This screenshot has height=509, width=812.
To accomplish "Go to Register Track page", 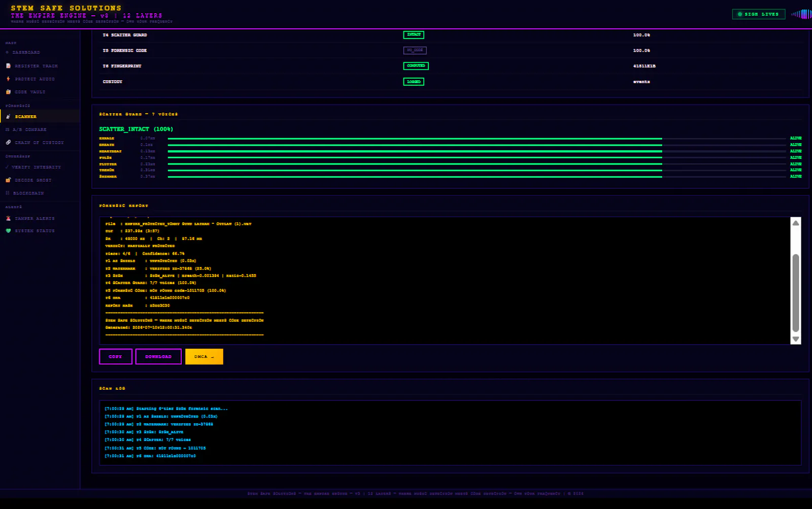I will pyautogui.click(x=36, y=66).
